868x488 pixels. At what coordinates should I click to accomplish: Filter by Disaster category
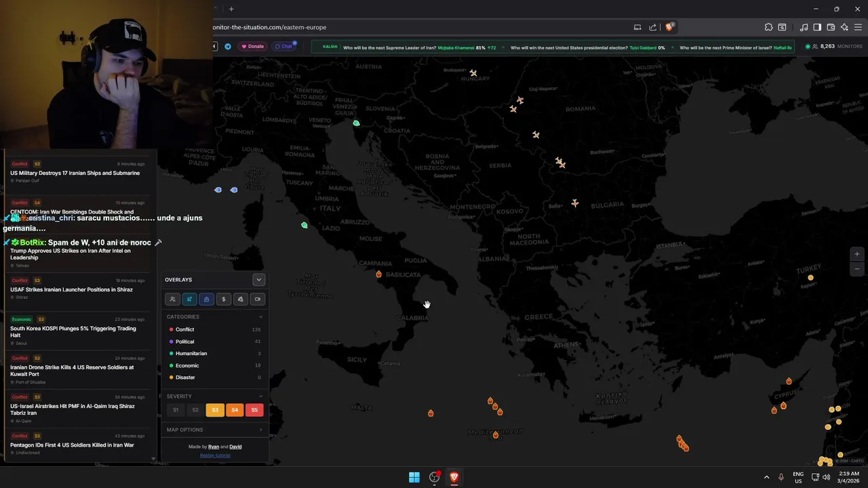tap(214, 378)
